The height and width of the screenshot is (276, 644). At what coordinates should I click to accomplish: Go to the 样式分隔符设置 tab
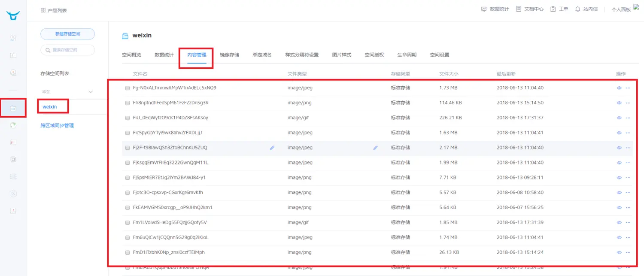click(x=302, y=55)
